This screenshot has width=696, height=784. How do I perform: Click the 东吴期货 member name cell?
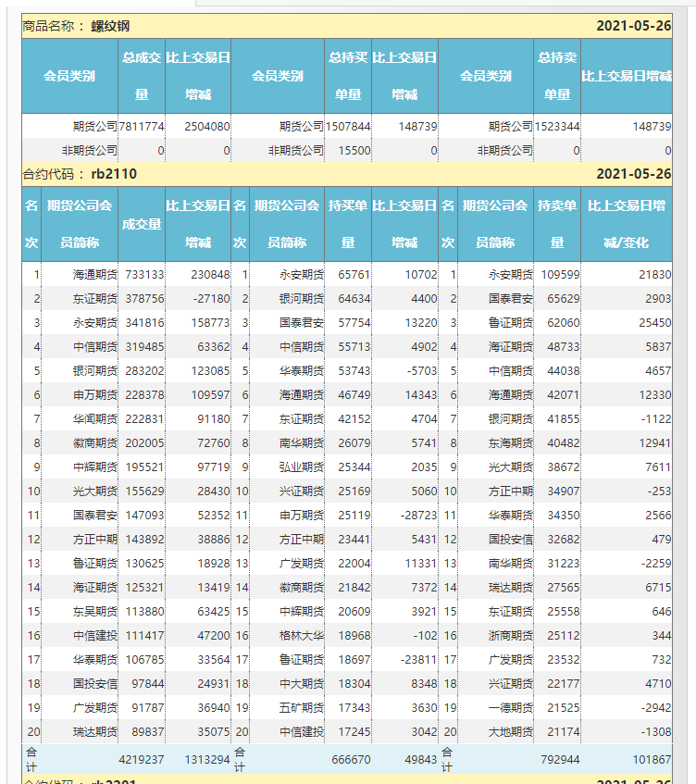coord(95,611)
